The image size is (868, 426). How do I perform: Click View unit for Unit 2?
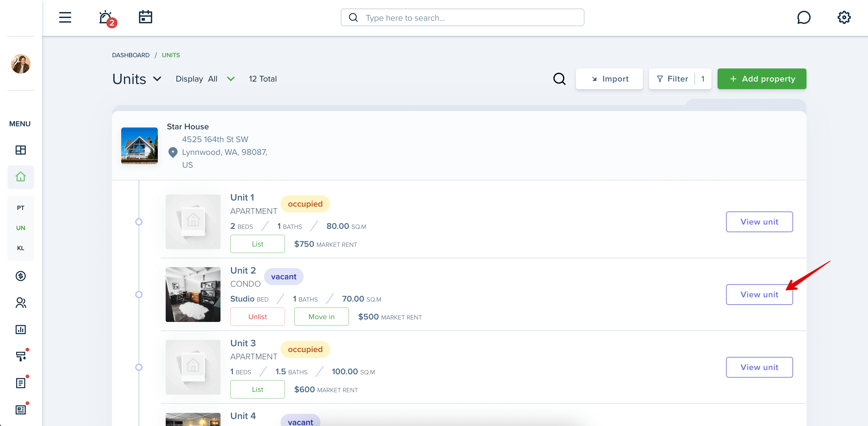click(759, 295)
